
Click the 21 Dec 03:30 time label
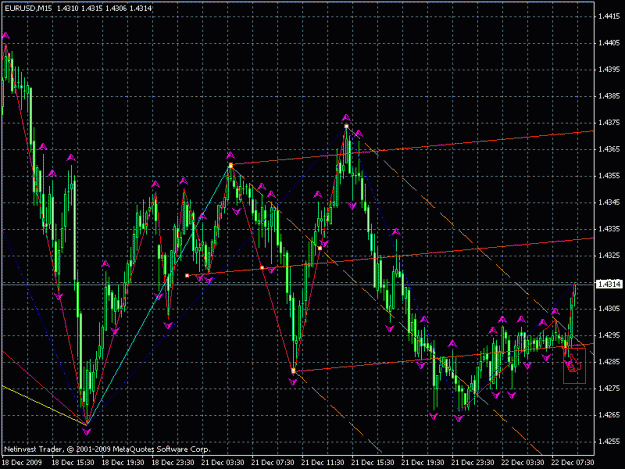click(x=223, y=463)
